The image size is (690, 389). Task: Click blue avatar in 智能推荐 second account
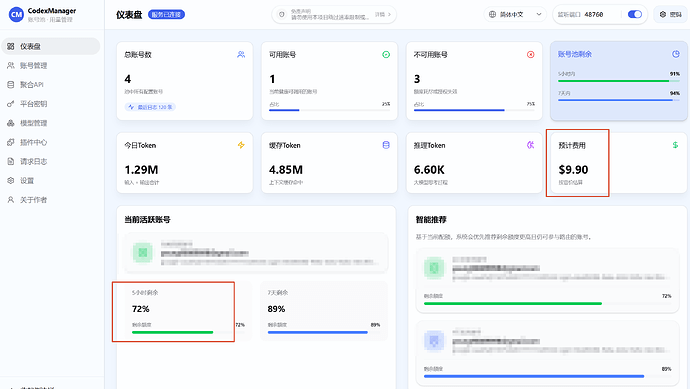434,341
